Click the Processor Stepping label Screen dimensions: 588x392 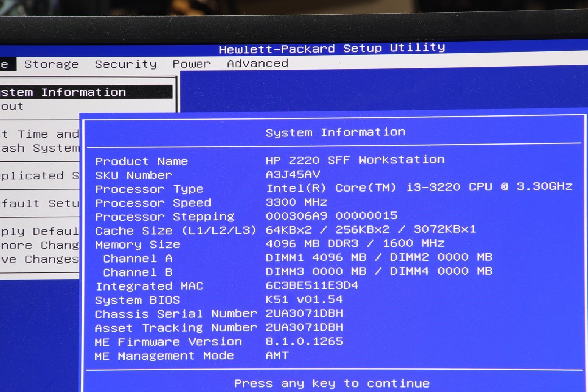pyautogui.click(x=165, y=217)
